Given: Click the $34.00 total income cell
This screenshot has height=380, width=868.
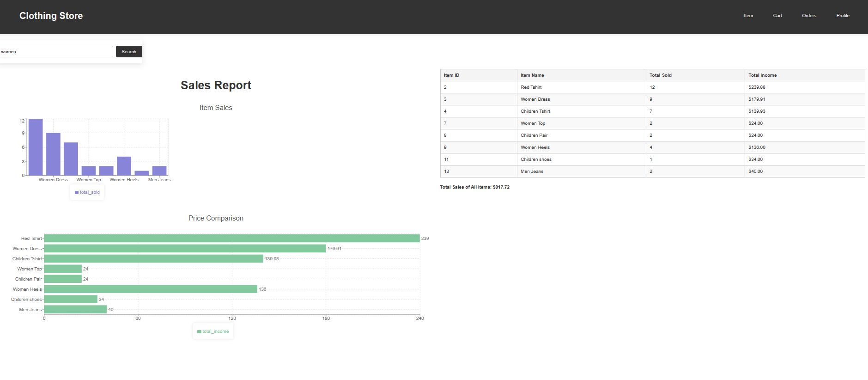Looking at the screenshot, I should pyautogui.click(x=805, y=159).
